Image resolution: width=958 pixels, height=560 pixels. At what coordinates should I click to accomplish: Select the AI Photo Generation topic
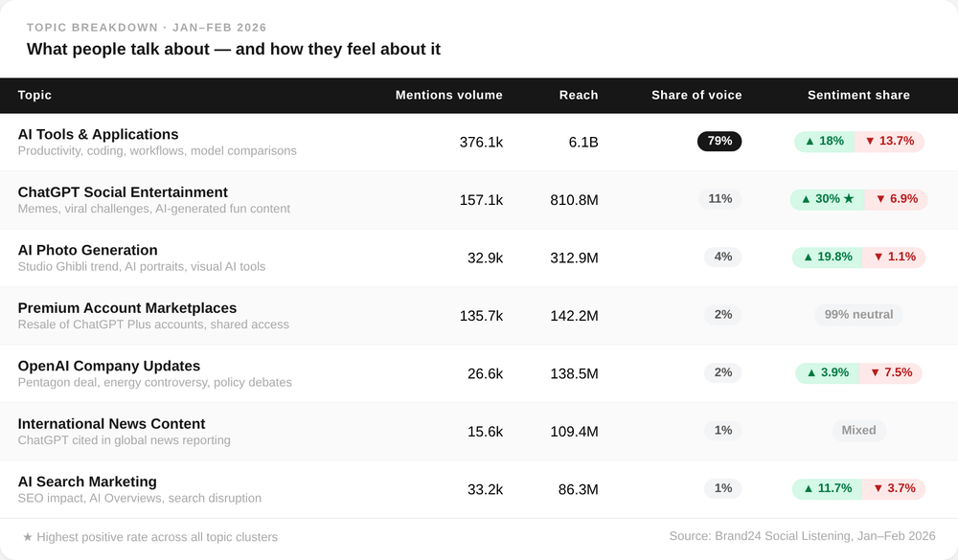coord(87,251)
